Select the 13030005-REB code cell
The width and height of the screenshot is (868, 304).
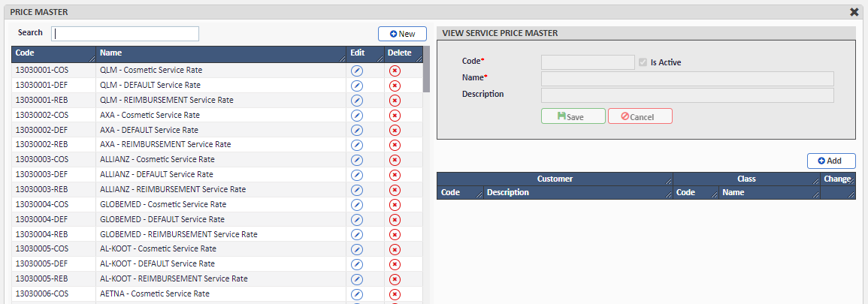click(x=53, y=279)
